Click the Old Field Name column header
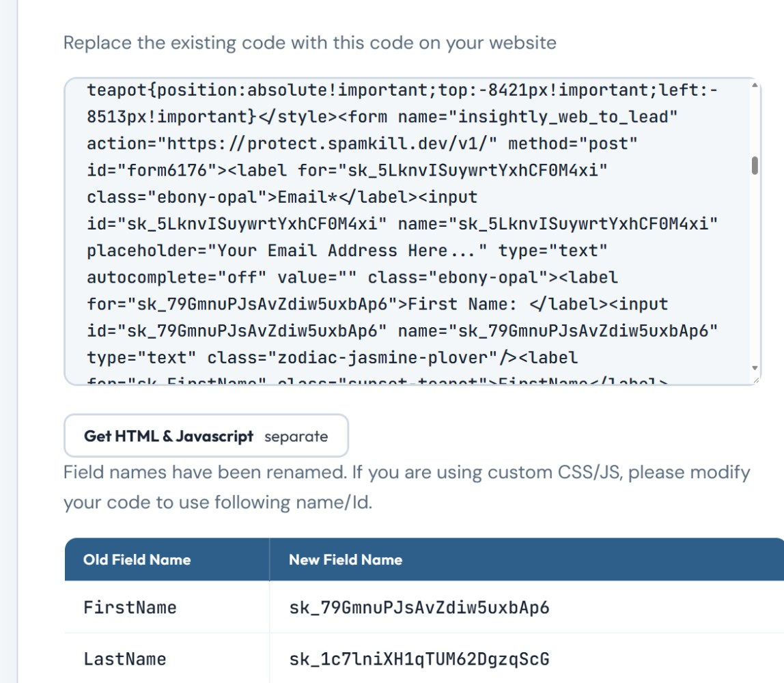The height and width of the screenshot is (683, 784). tap(167, 559)
